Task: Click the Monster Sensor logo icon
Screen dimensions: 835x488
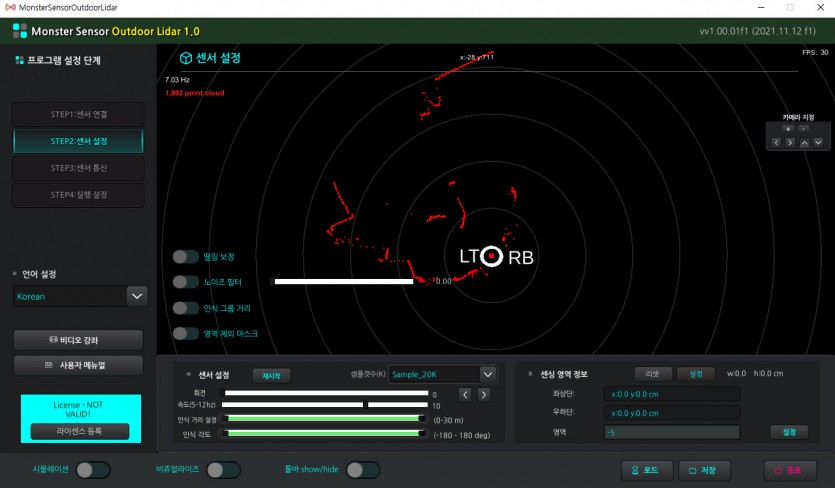Action: (20, 31)
